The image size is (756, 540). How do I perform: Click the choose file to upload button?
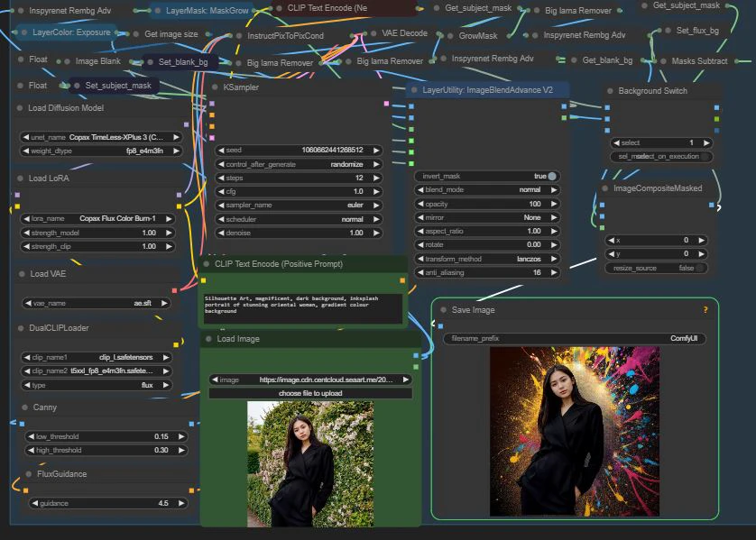pyautogui.click(x=310, y=393)
